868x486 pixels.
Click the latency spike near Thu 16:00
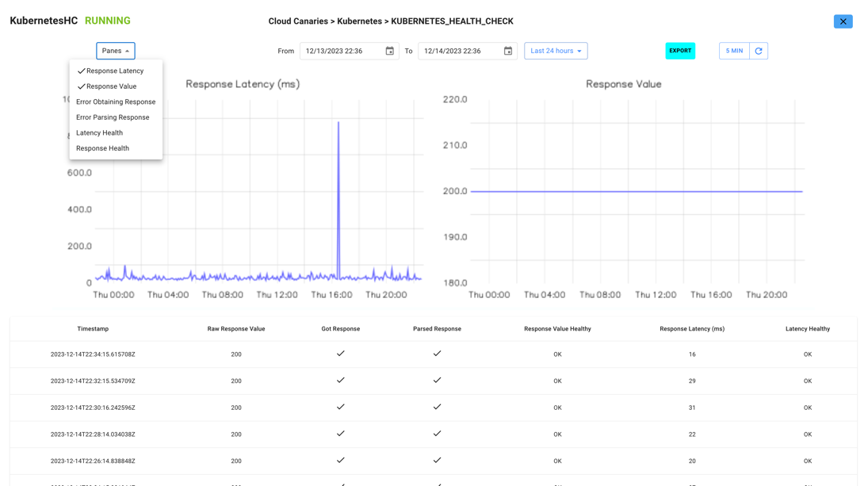(338, 199)
